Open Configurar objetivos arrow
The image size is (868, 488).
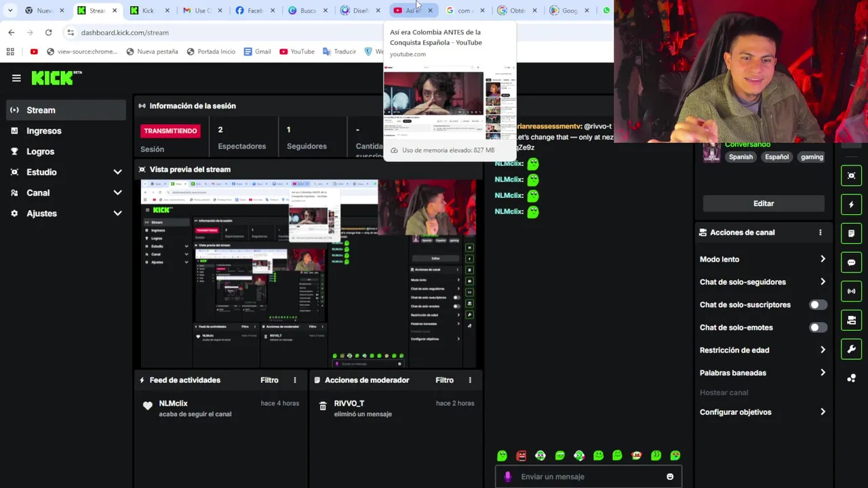[x=823, y=412]
